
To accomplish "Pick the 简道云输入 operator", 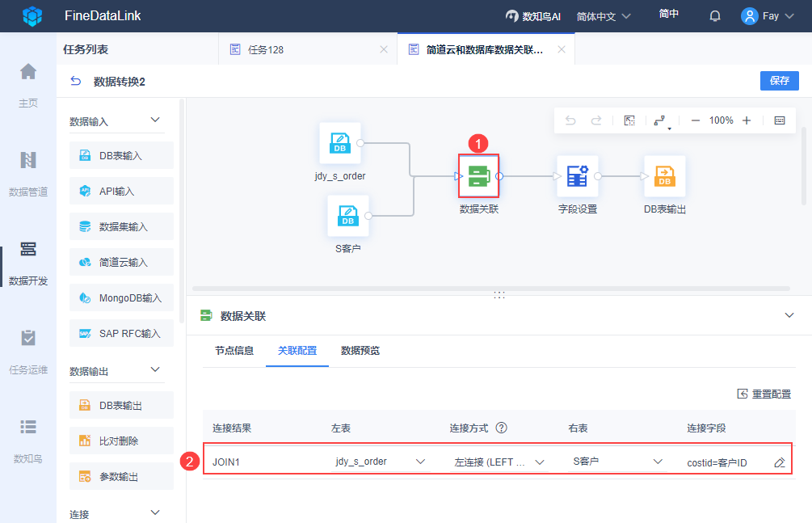I will 121,262.
